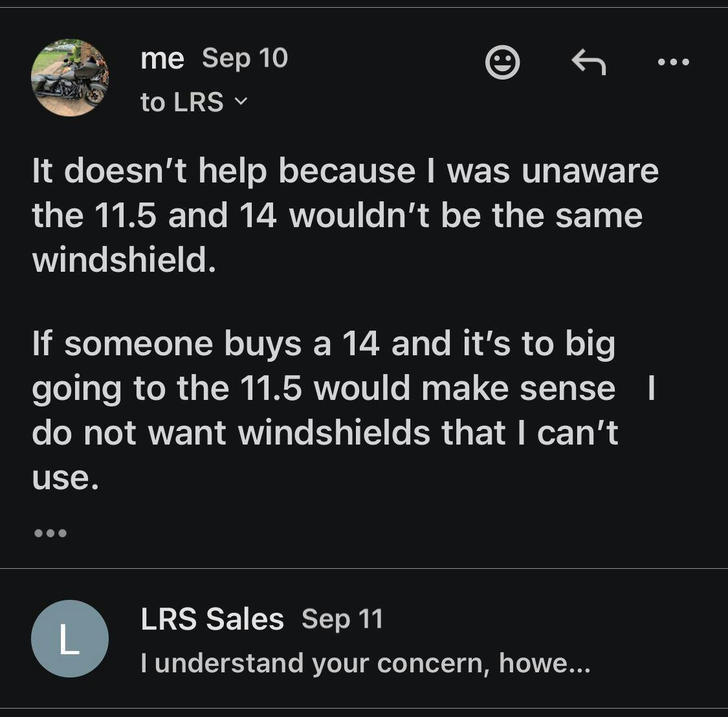Click the line "the 11.5 and 14 wouldn't"

[336, 215]
